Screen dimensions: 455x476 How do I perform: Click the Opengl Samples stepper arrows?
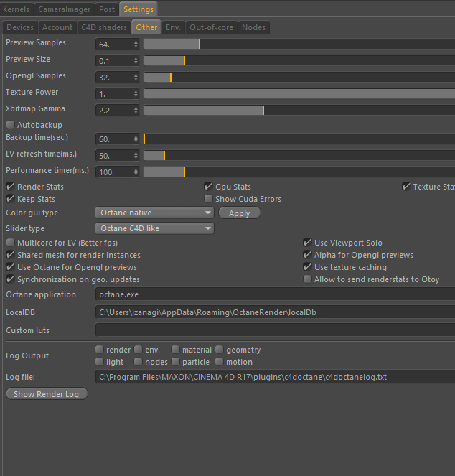coord(136,78)
